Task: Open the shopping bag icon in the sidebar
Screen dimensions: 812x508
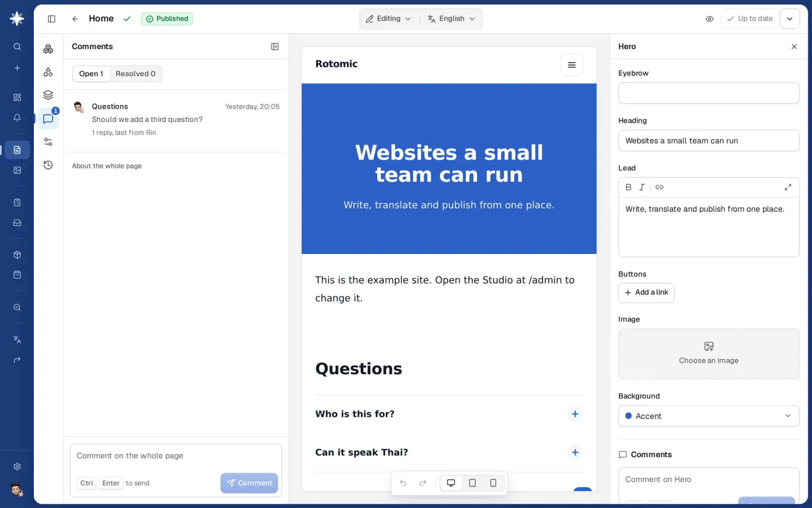Action: click(x=17, y=275)
